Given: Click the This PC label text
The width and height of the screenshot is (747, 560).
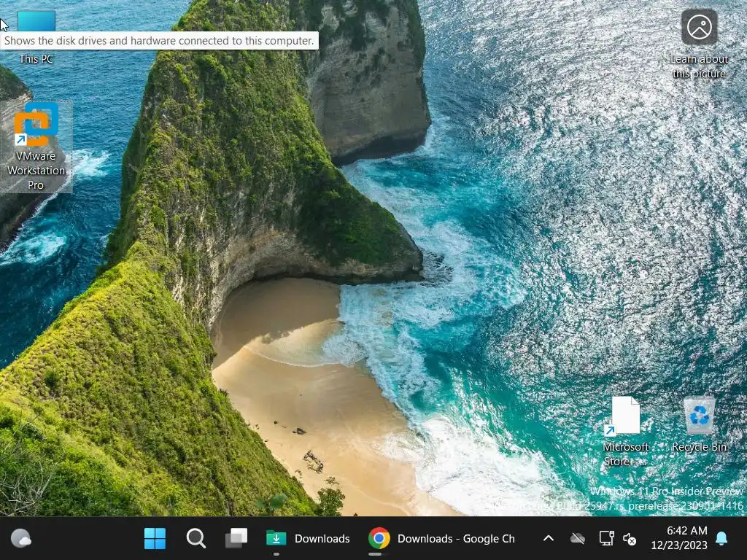Looking at the screenshot, I should tap(36, 59).
